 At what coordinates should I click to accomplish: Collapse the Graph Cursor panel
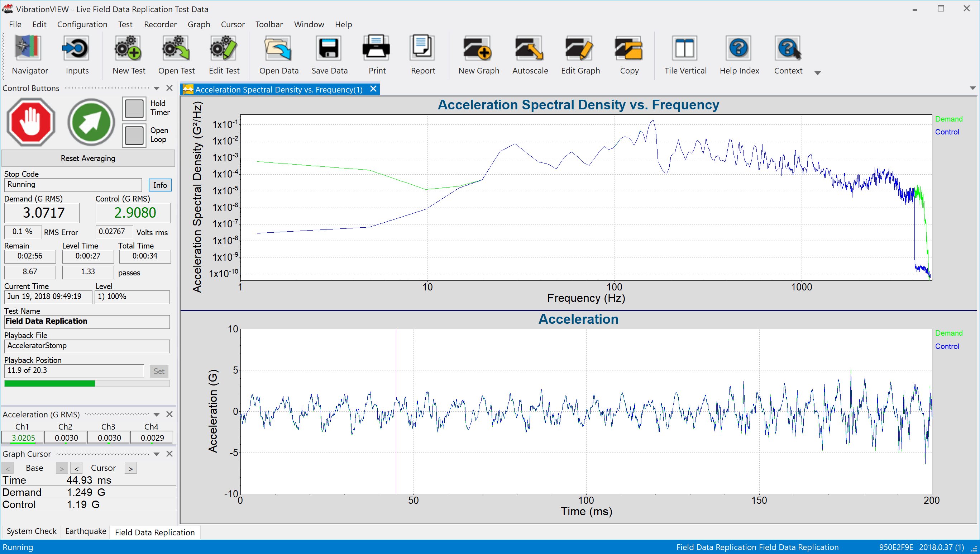156,454
